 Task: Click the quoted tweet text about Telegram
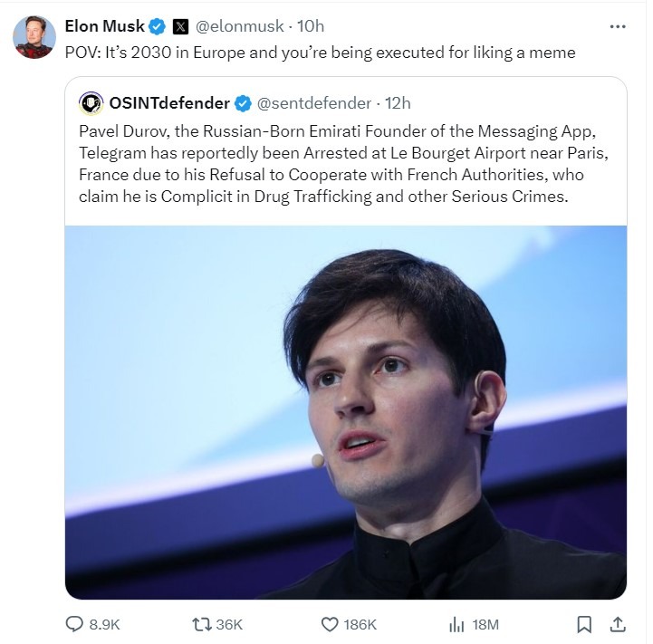tap(344, 163)
